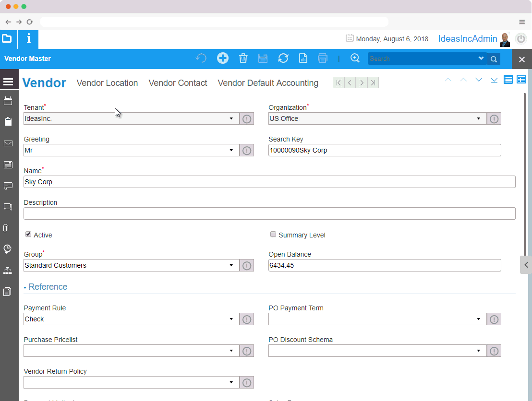532x401 pixels.
Task: Click the zoom lookup magnifier icon
Action: 355,58
